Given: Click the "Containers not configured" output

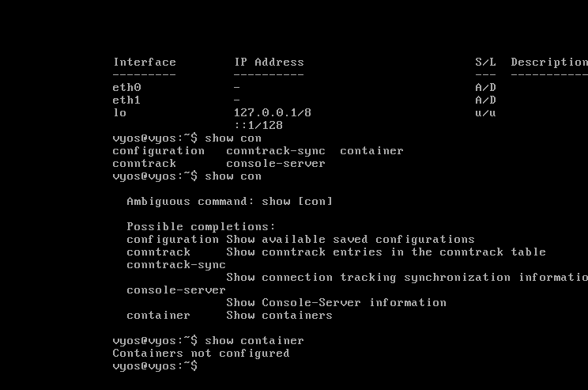Looking at the screenshot, I should (201, 353).
